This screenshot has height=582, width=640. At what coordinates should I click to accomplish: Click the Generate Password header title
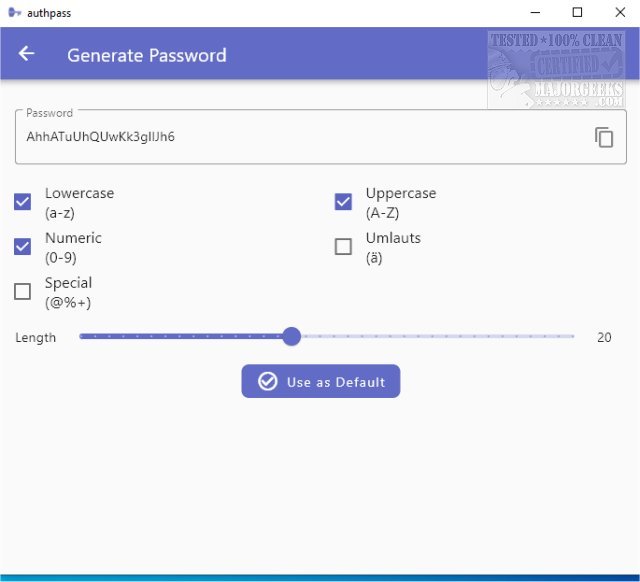[147, 55]
